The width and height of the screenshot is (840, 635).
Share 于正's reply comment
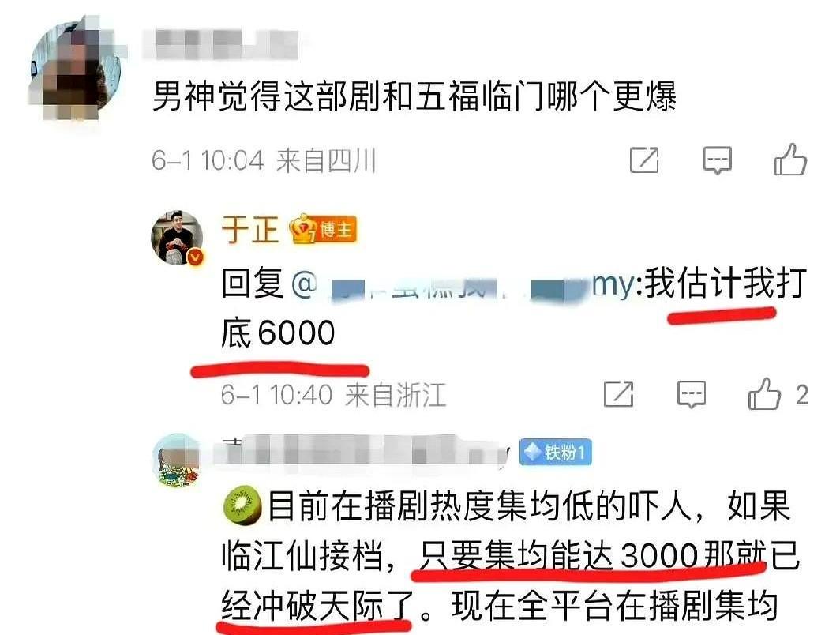618,394
